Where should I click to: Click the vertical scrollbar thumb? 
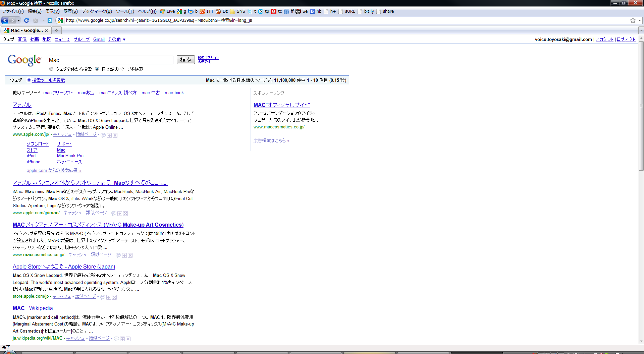pyautogui.click(x=641, y=106)
